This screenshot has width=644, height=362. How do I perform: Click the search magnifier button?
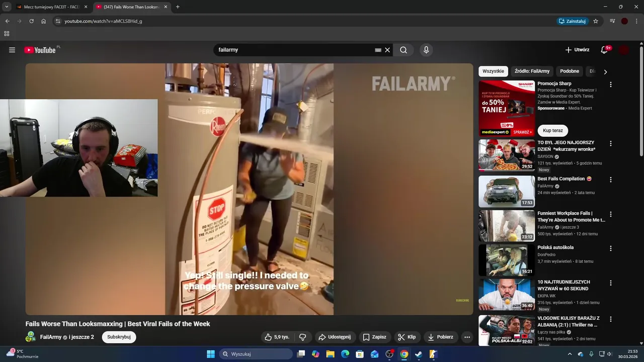[404, 50]
